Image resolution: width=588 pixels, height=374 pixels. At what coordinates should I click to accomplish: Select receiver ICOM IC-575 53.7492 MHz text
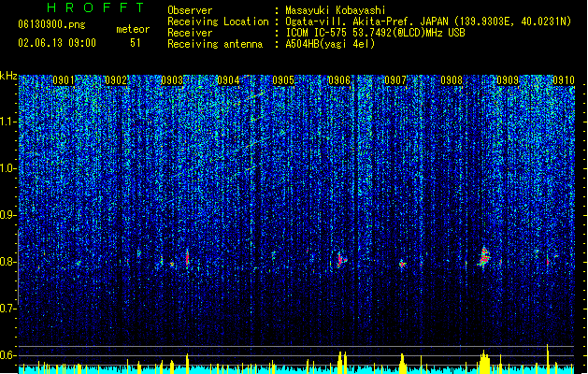pos(375,33)
